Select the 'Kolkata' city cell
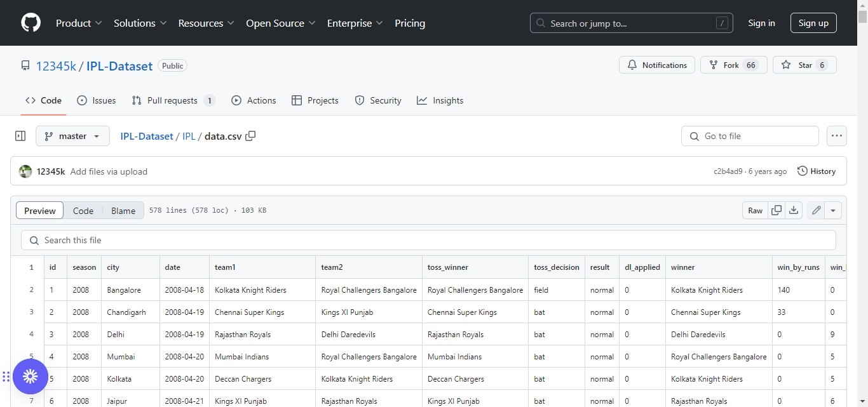868x407 pixels. [x=130, y=379]
